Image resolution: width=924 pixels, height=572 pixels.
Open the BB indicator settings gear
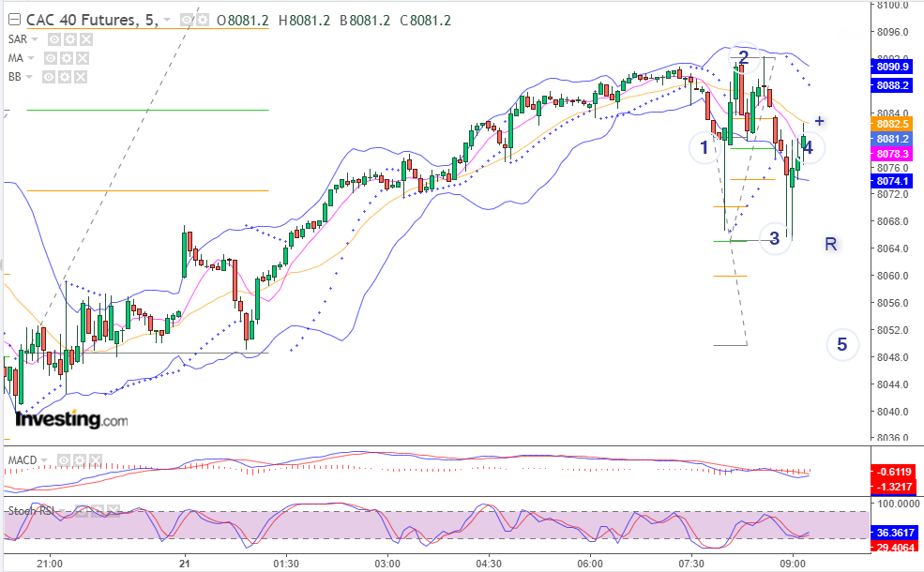65,77
